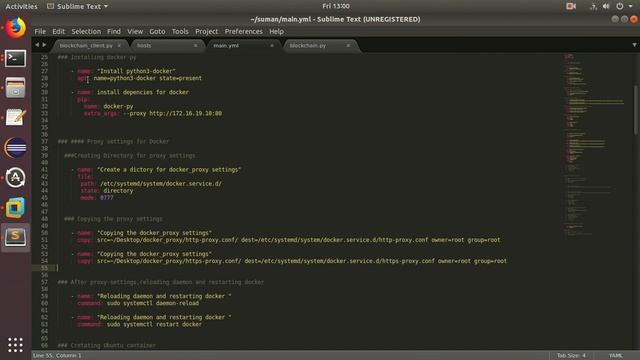Image resolution: width=640 pixels, height=360 pixels.
Task: Open the Terminal from the dock
Action: tap(16, 58)
